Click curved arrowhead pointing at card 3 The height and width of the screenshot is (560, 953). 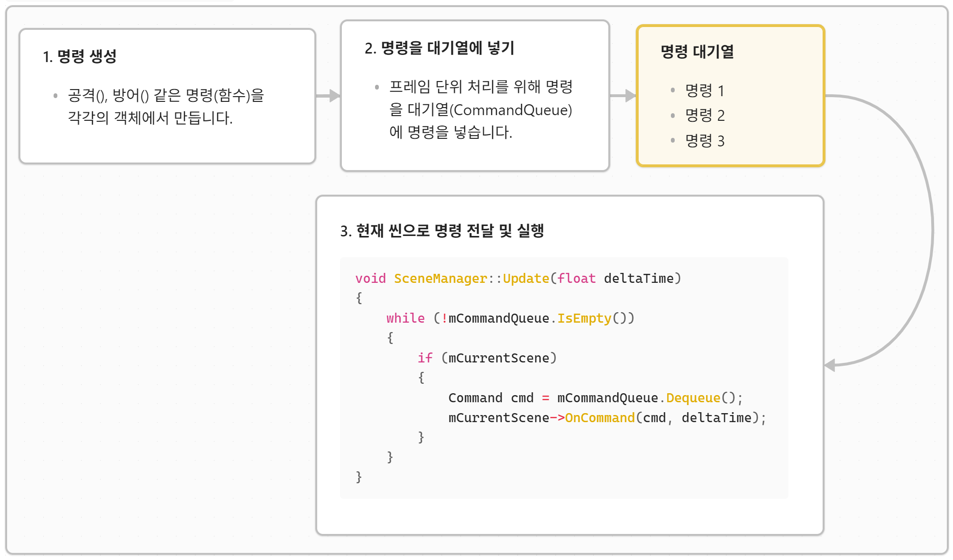831,365
